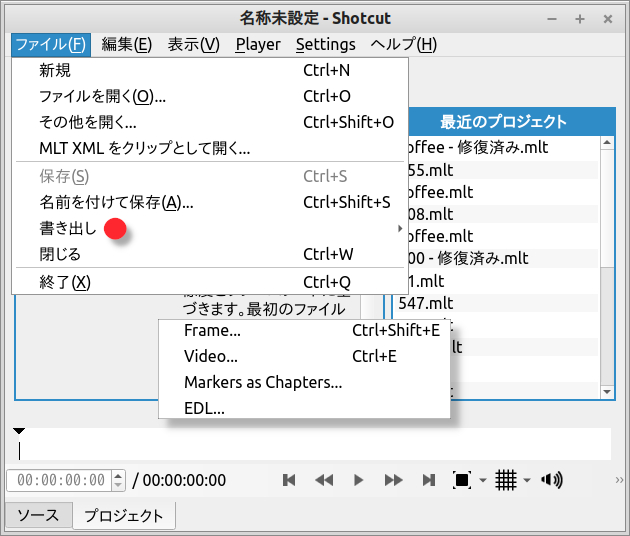Open the grid options dropdown arrow
630x536 pixels.
526,481
